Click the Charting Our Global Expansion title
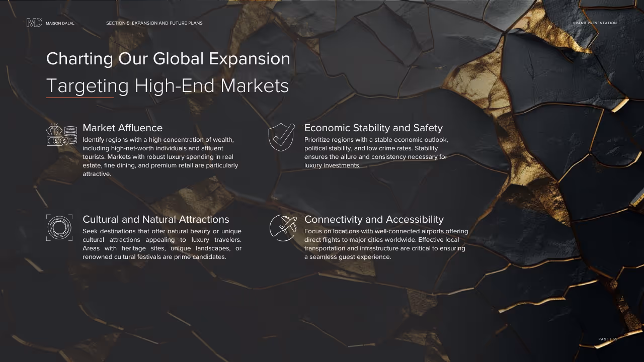The width and height of the screenshot is (644, 362). pos(168,59)
